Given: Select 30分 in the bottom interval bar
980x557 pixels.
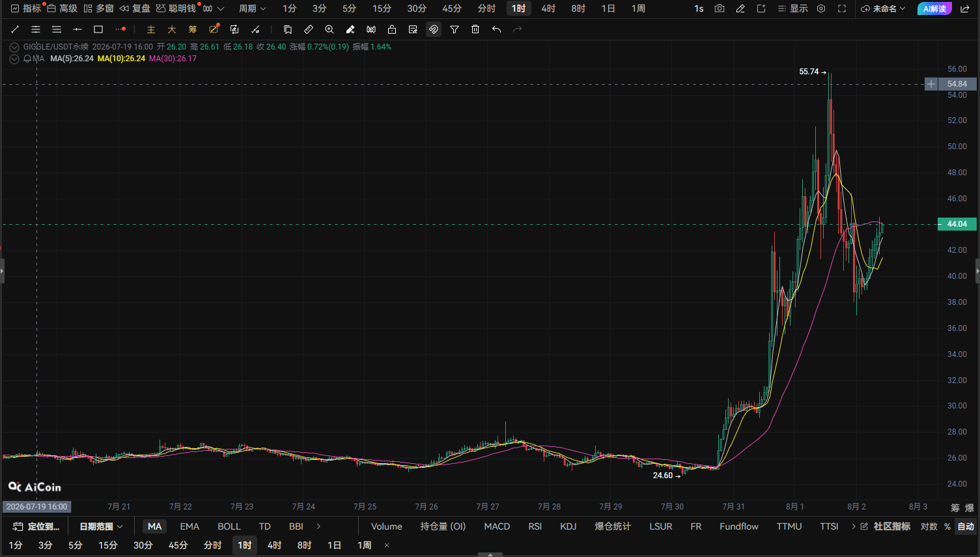Looking at the screenshot, I should pos(143,545).
